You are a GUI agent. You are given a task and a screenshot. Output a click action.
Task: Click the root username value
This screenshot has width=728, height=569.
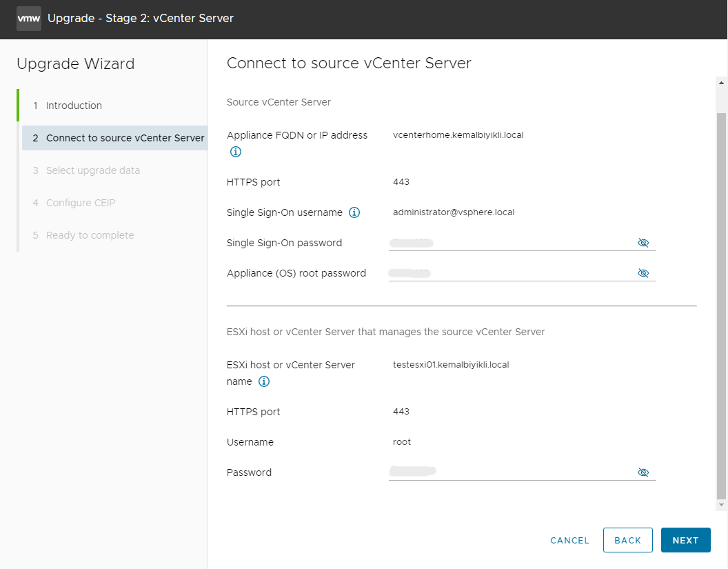(402, 441)
